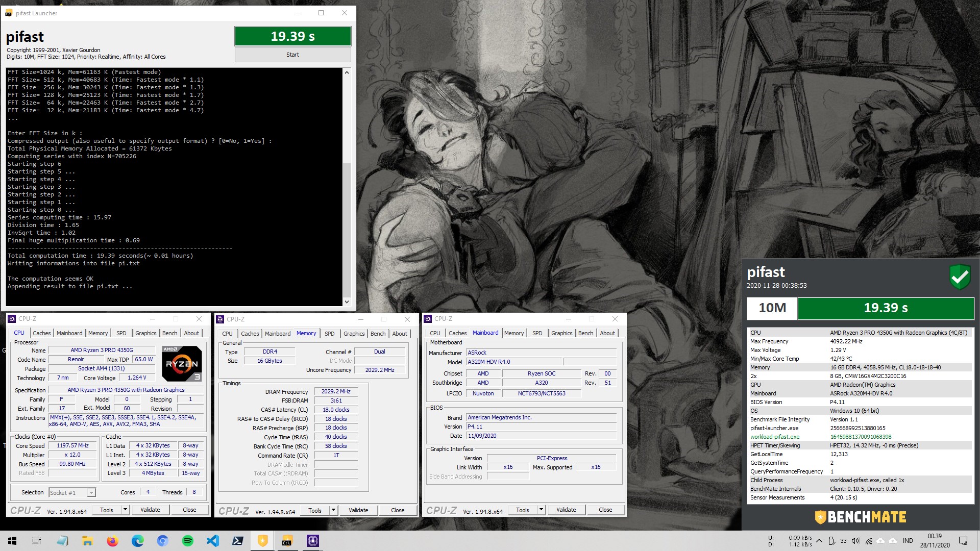The height and width of the screenshot is (551, 980).
Task: Switch to Caches tab in CPU window
Action: click(x=42, y=333)
